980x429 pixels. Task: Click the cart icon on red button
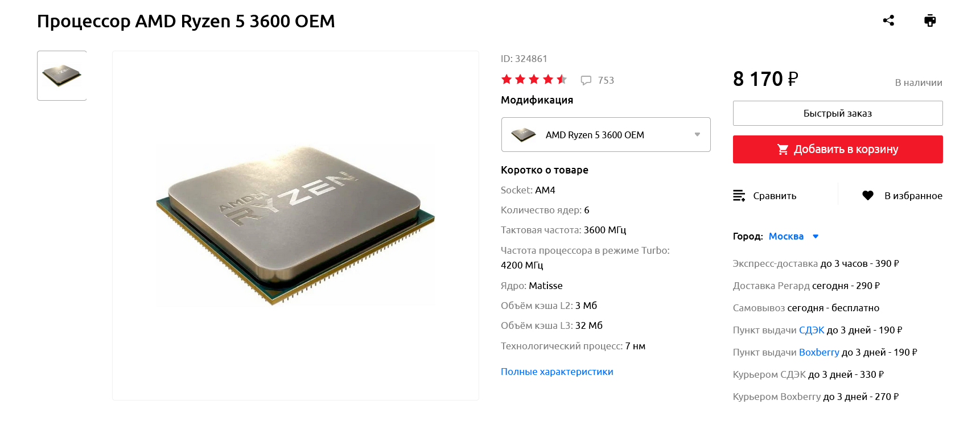pos(783,149)
